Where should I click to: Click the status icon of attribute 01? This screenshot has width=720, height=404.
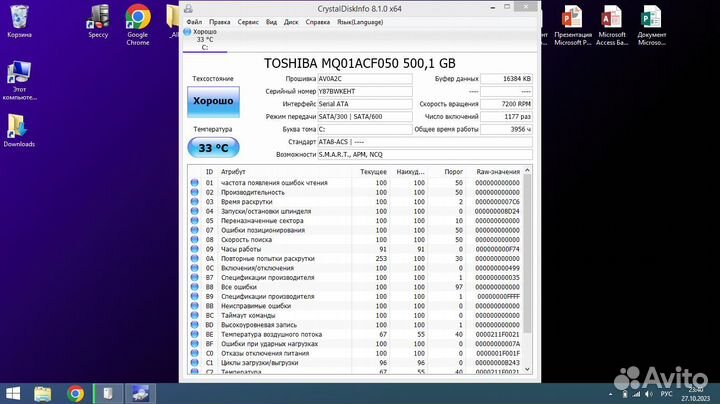tap(195, 183)
